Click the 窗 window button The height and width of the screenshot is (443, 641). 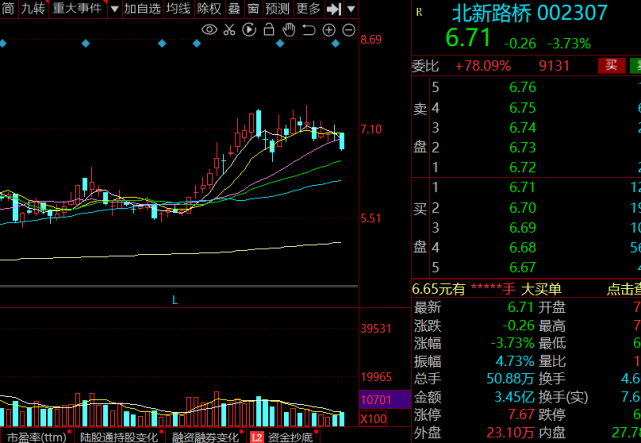point(253,9)
